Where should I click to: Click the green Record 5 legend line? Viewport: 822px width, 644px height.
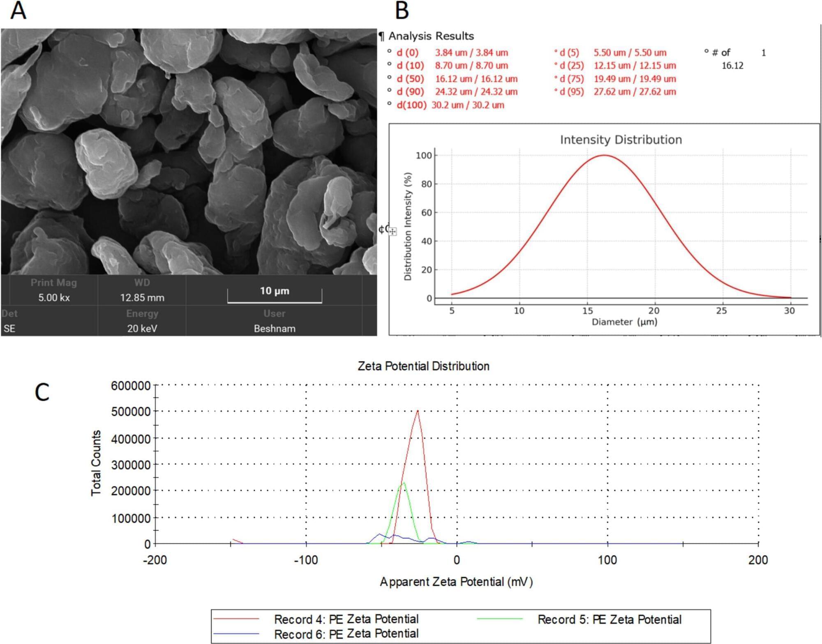pos(500,619)
